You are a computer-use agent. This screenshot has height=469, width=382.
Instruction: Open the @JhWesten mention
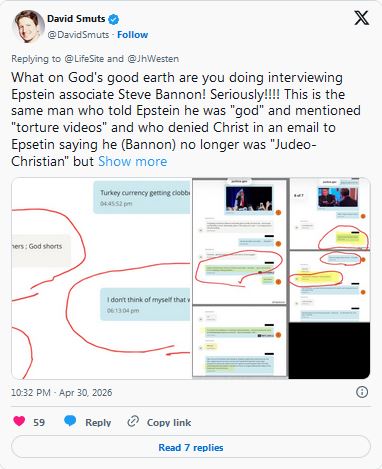pyautogui.click(x=153, y=59)
